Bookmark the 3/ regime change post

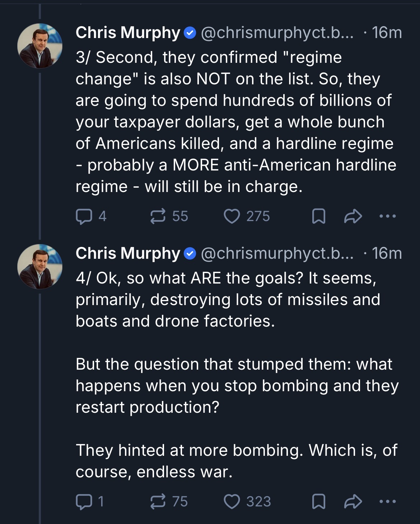[318, 216]
